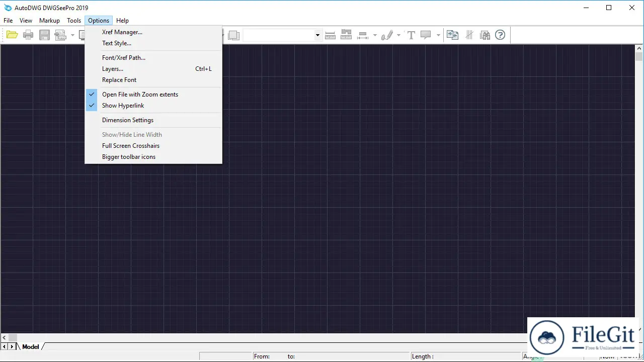Select the comment callout bubble tool
Image resolution: width=644 pixels, height=362 pixels.
[x=426, y=35]
